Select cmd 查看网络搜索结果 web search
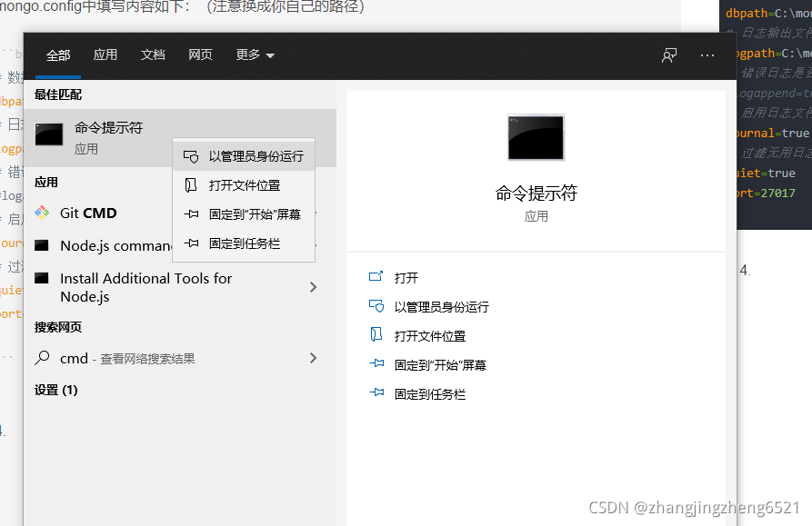The height and width of the screenshot is (526, 812). pos(180,359)
